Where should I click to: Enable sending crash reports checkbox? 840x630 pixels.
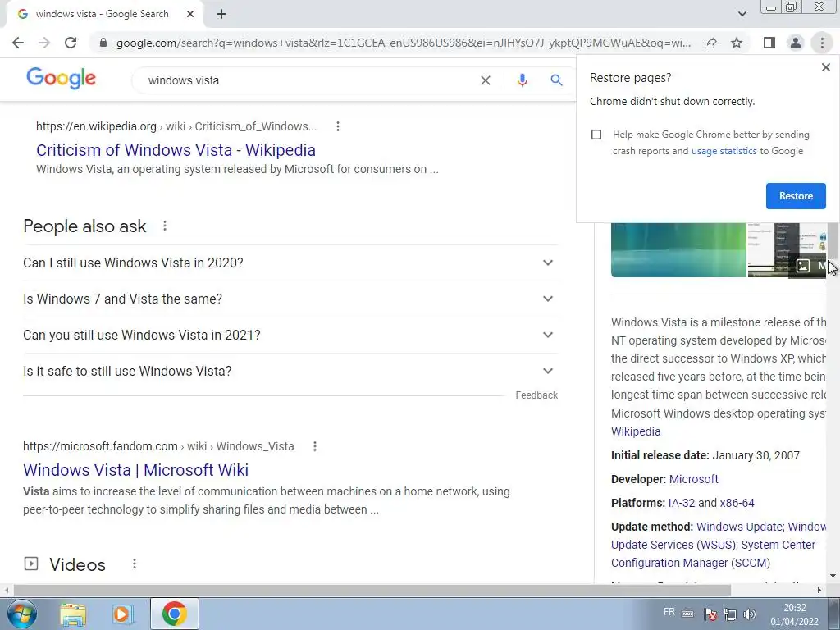596,135
